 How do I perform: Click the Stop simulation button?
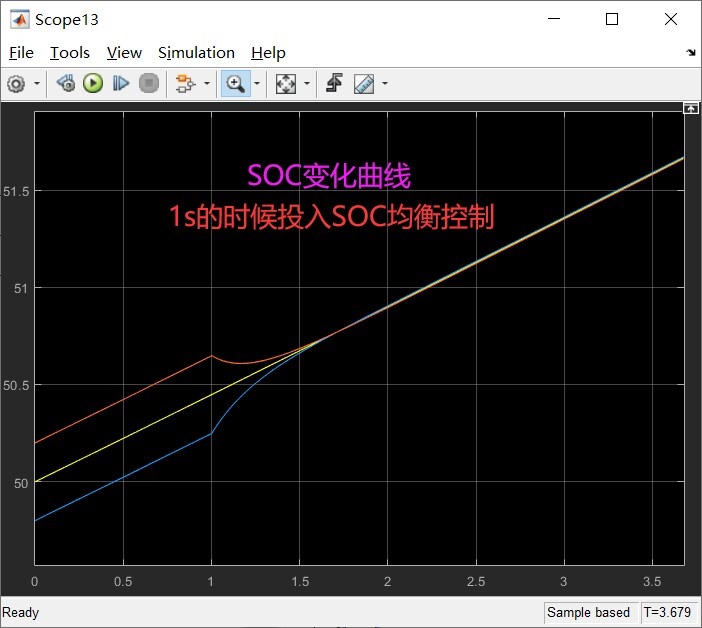pyautogui.click(x=149, y=83)
